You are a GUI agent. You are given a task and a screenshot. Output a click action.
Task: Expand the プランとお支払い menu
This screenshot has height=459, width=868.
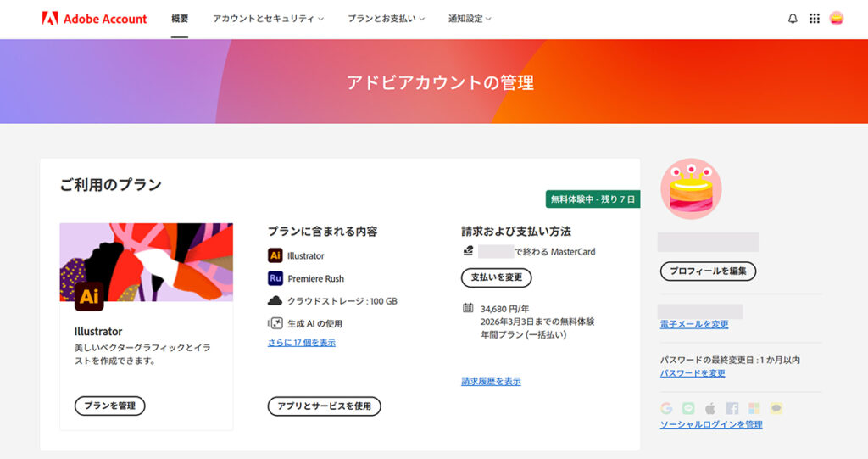pos(386,19)
